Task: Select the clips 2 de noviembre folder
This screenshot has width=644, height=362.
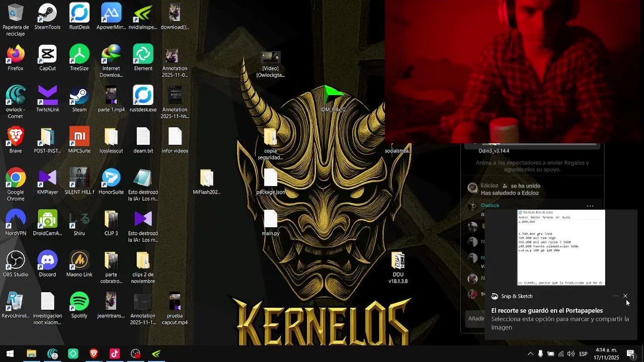Action: click(x=143, y=267)
